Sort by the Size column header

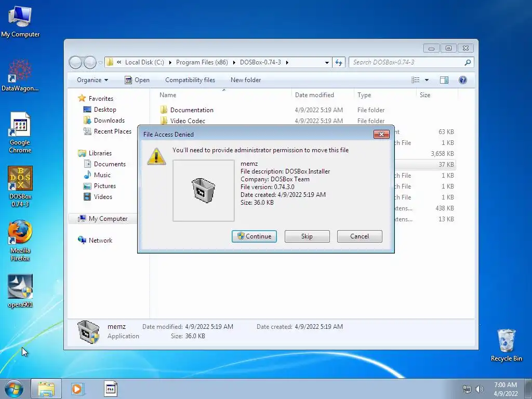[436, 95]
